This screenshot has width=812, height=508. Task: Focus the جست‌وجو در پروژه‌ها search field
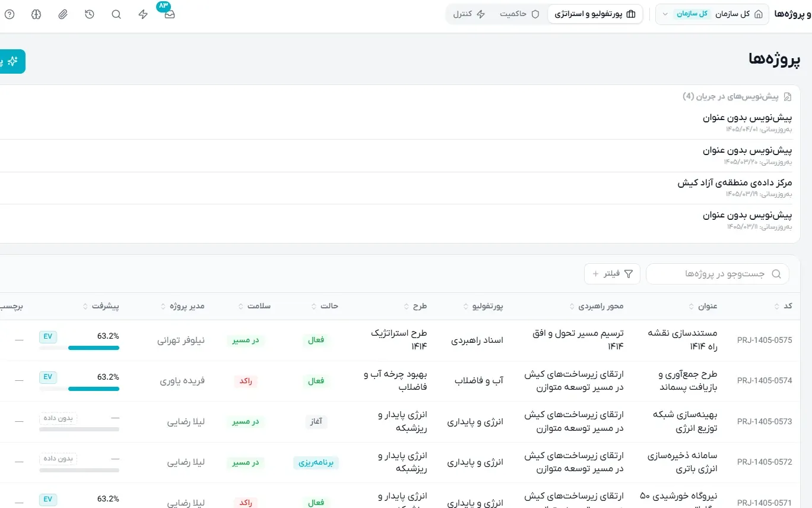click(718, 274)
